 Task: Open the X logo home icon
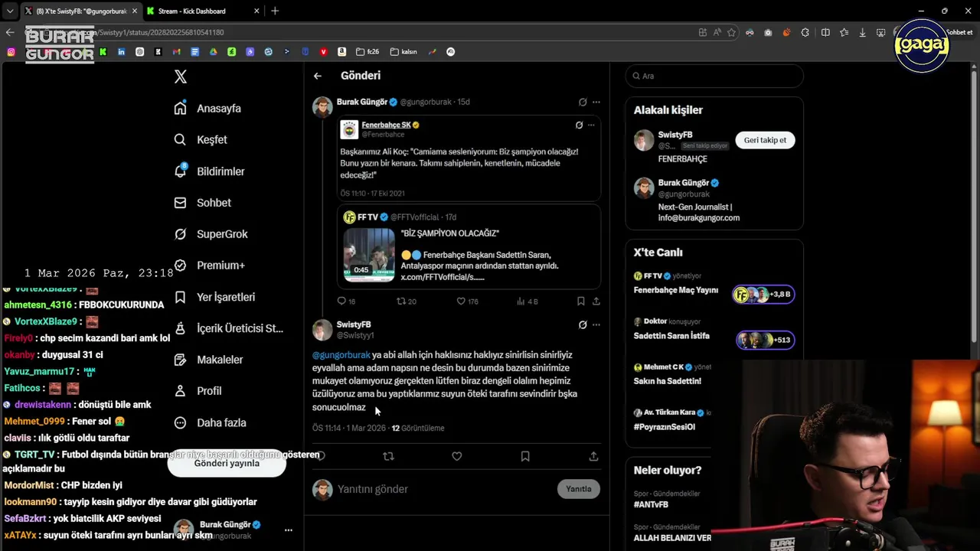point(181,77)
